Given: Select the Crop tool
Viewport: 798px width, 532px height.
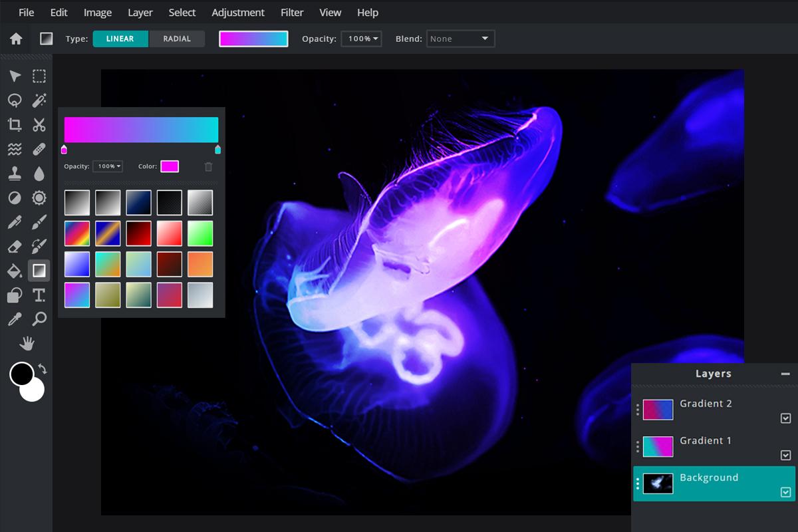Looking at the screenshot, I should 15,124.
